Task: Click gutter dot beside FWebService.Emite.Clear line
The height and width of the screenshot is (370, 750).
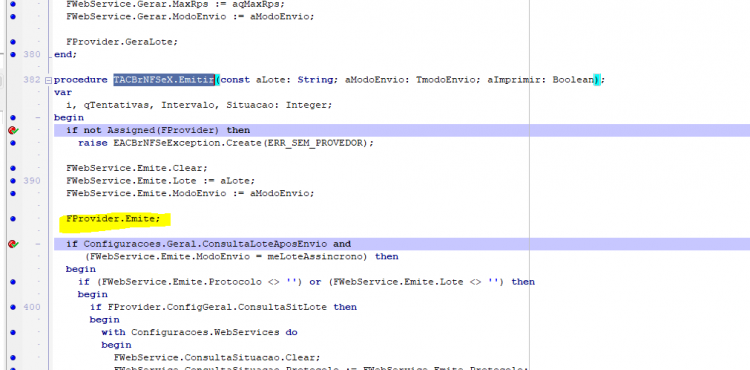Action: (x=13, y=168)
